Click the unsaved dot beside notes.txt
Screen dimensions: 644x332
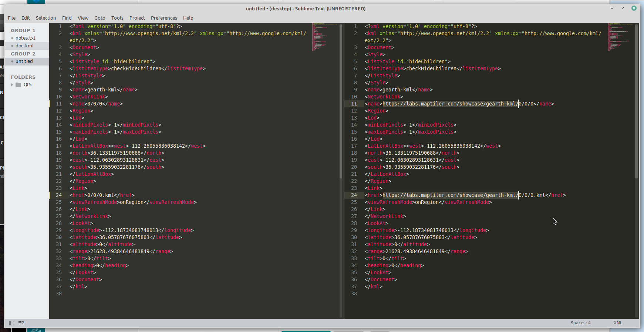(x=12, y=38)
